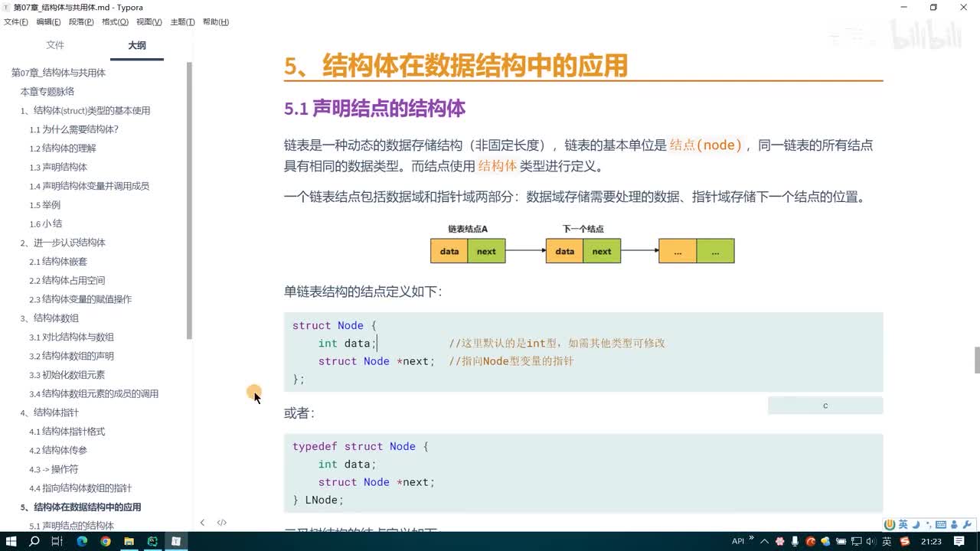Collapse the sidebar with the left chevron
This screenshot has height=551, width=980.
202,523
